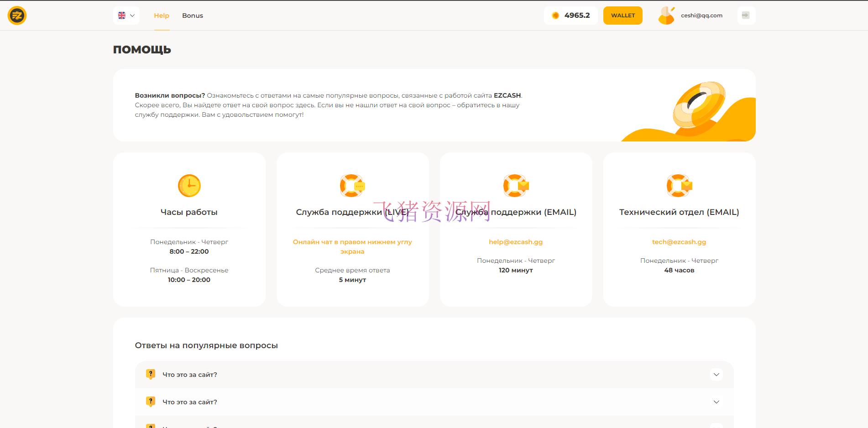Click the tech@ezcash.gg email link
This screenshot has height=428, width=868.
pos(679,242)
